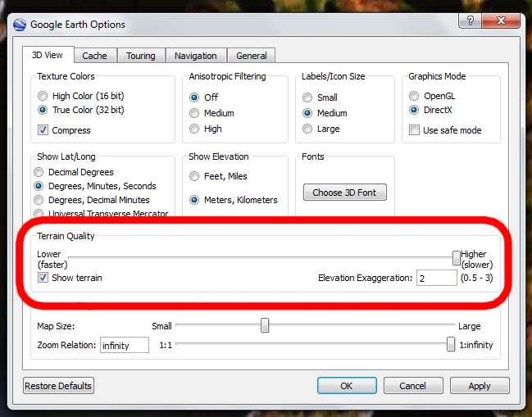532x417 pixels.
Task: Click the Zoom Relation text field
Action: 125,345
